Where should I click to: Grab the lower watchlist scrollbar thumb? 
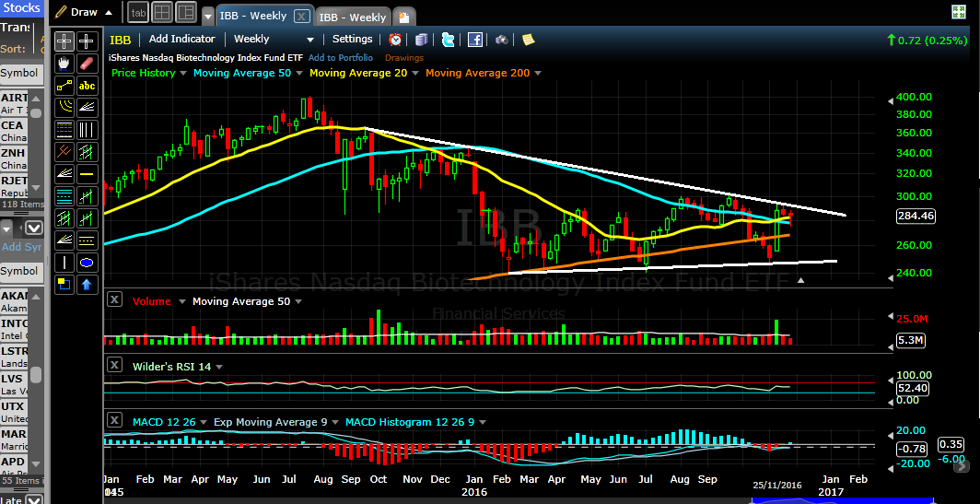36,375
